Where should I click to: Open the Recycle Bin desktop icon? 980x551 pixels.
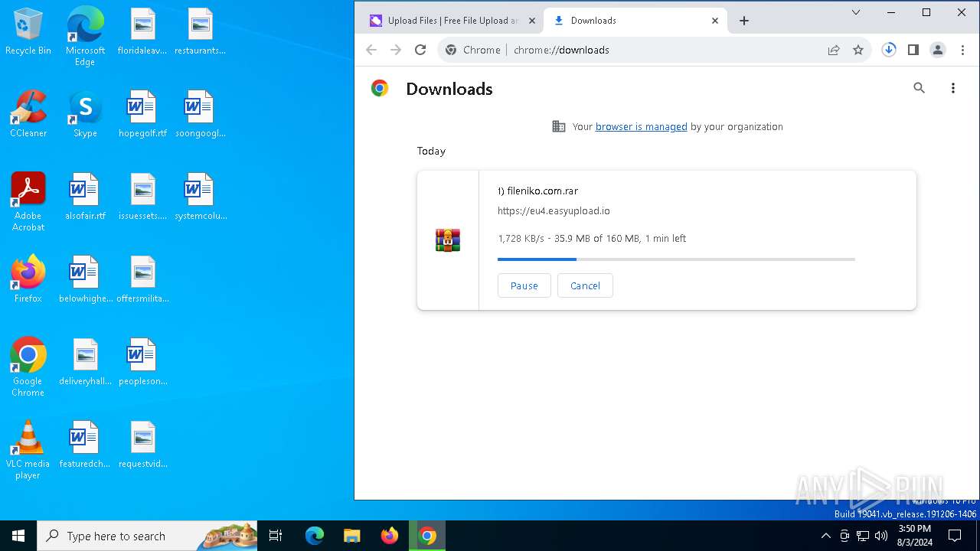(x=28, y=31)
